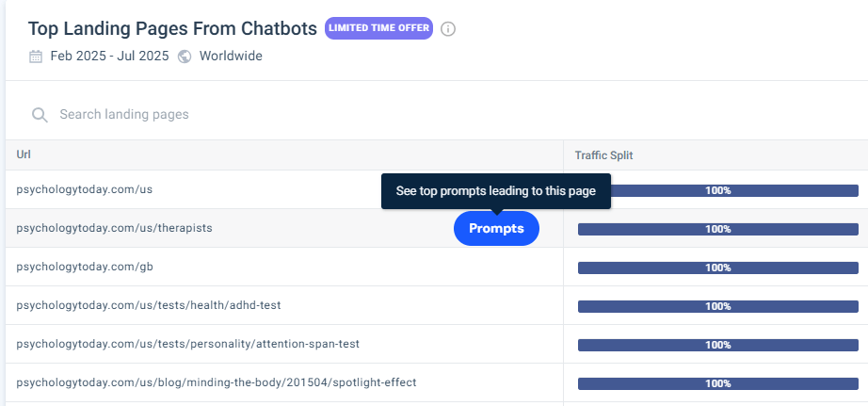Open Prompts for the therapists page
The height and width of the screenshot is (406, 868).
[x=496, y=228]
